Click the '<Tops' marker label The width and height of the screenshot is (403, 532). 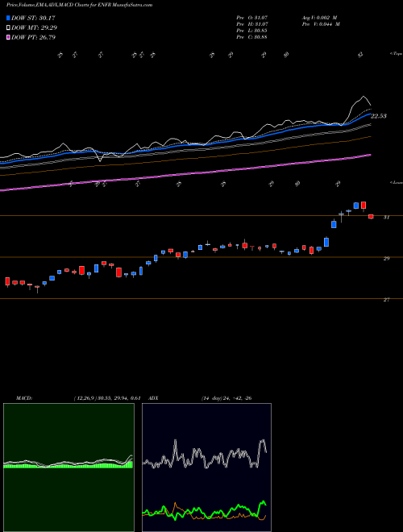tap(396, 54)
